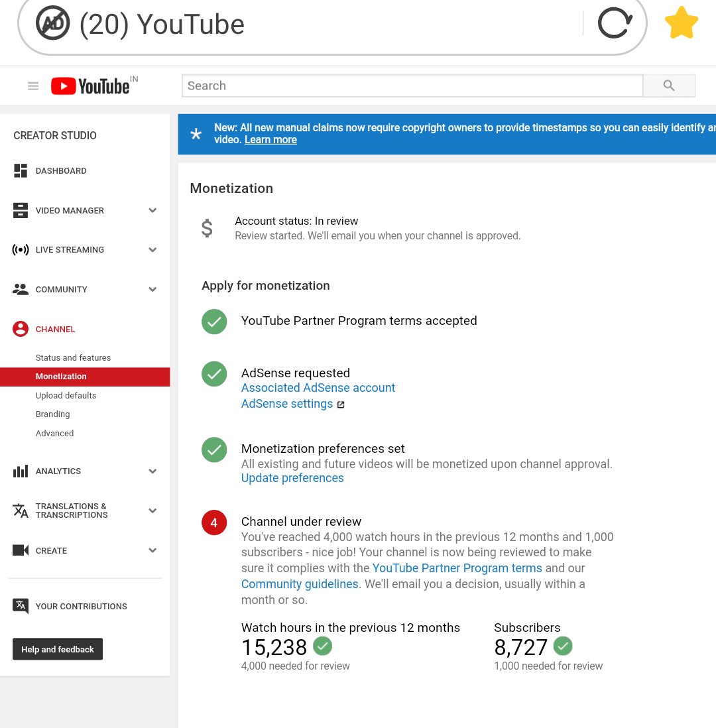Screen dimensions: 716x728
Task: Click the dollar sign account status icon
Action: (207, 229)
